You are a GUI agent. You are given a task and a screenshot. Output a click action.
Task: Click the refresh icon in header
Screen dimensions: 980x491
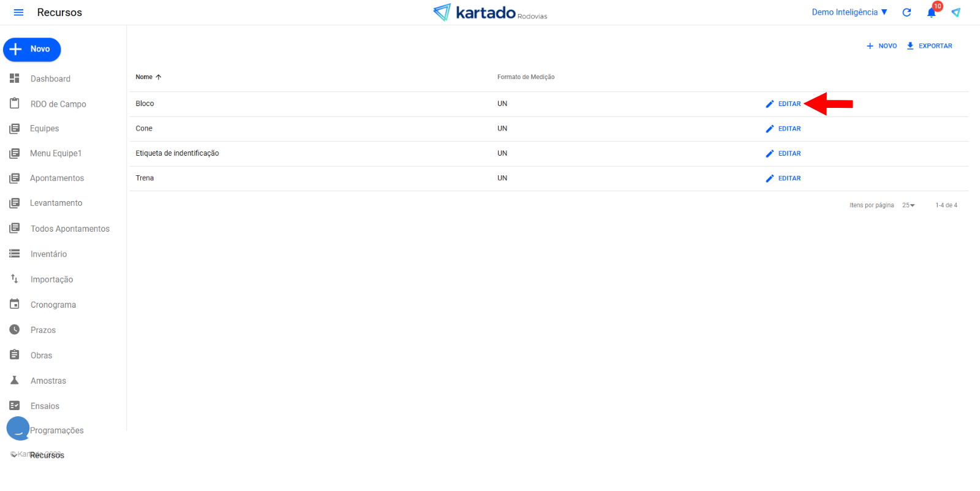click(x=907, y=12)
